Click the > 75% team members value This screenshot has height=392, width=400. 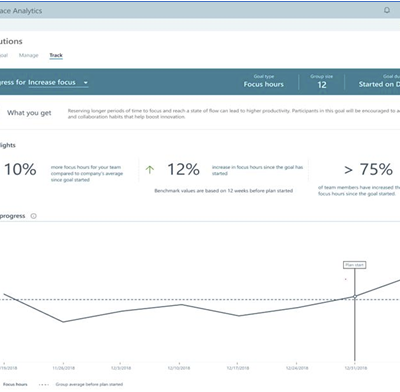[x=369, y=169]
